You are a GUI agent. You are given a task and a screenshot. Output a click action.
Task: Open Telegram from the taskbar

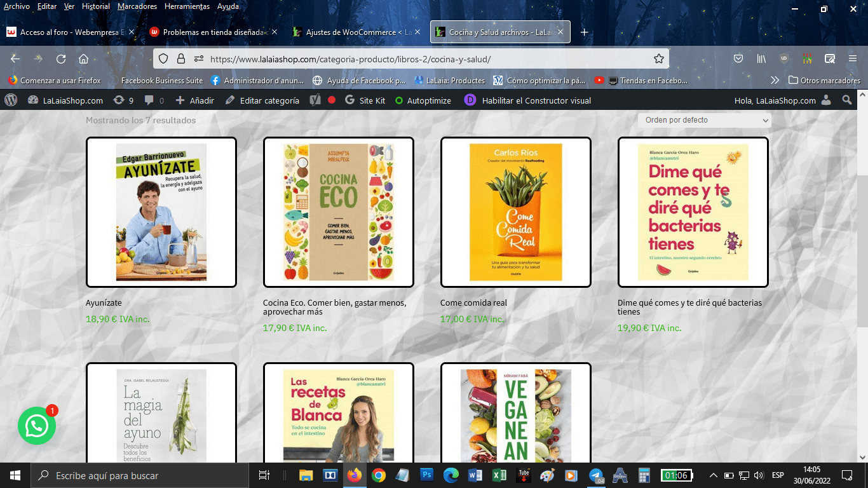click(596, 475)
